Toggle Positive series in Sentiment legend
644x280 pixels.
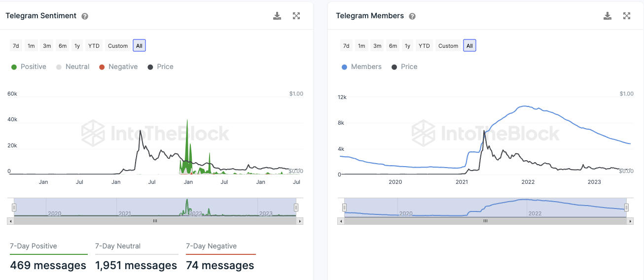(x=29, y=67)
